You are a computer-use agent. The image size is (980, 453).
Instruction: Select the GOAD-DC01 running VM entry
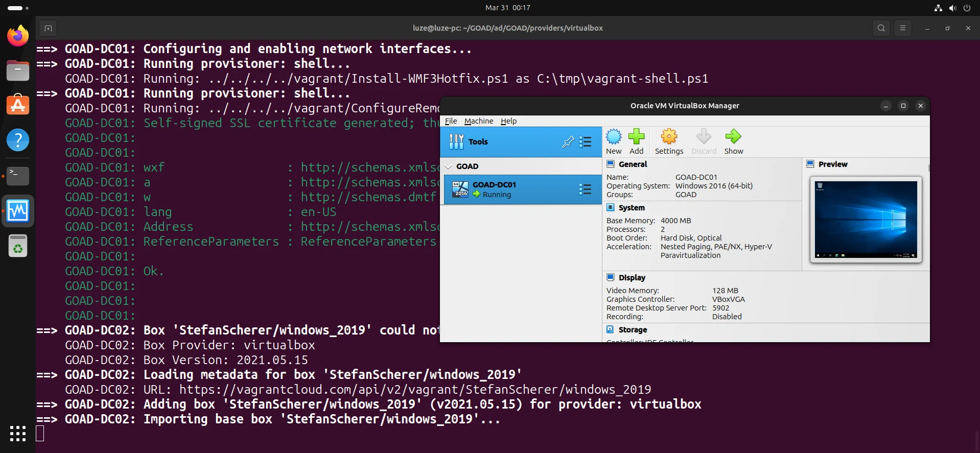pos(511,189)
